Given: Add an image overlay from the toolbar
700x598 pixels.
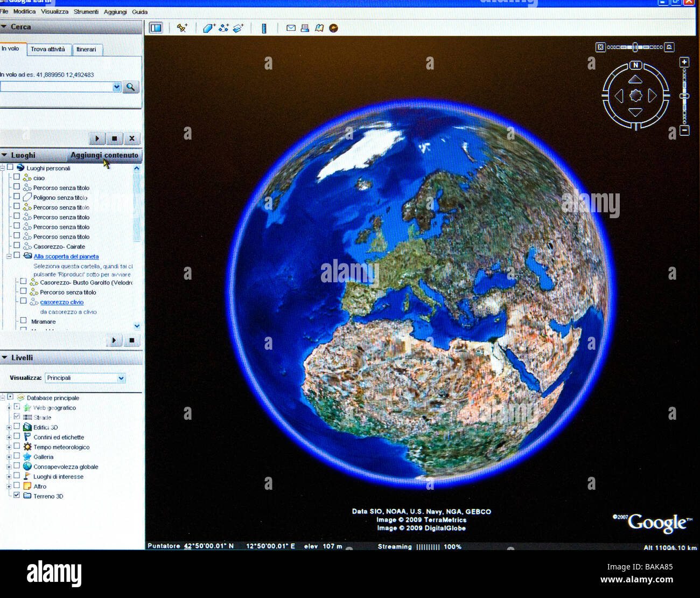Looking at the screenshot, I should 238,28.
